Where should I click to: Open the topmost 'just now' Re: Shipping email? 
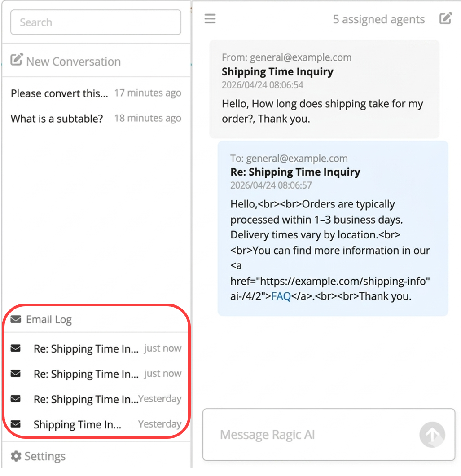point(86,349)
